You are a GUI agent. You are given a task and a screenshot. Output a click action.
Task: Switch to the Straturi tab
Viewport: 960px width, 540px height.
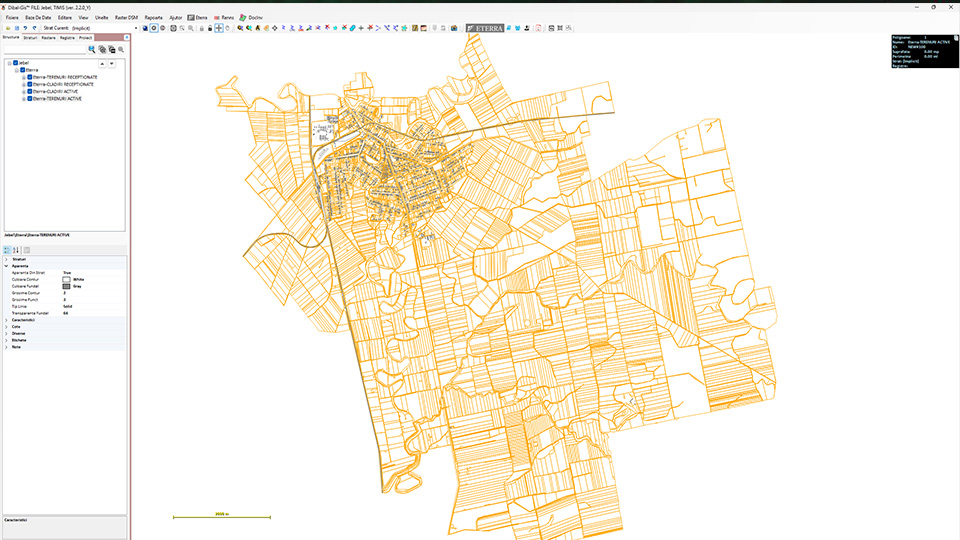[x=30, y=38]
